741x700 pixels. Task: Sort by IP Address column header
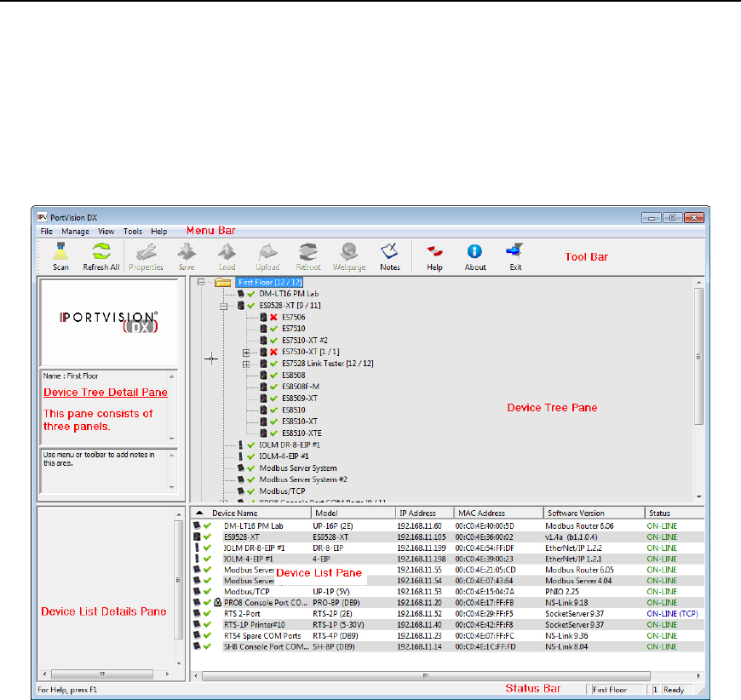tap(425, 514)
